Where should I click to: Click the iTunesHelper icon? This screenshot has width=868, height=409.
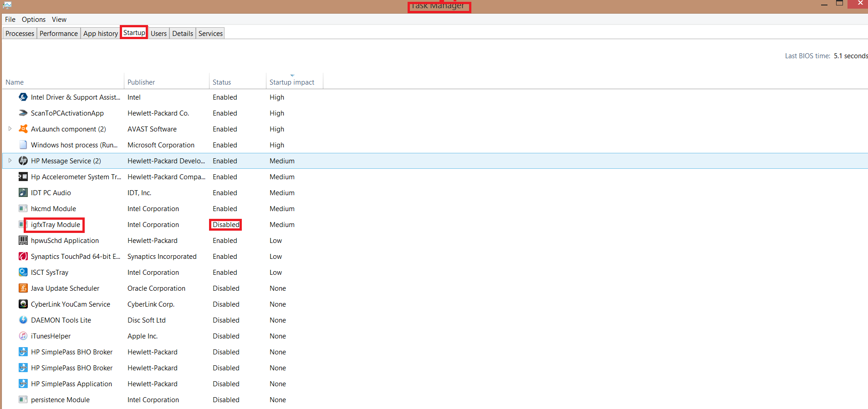point(23,336)
